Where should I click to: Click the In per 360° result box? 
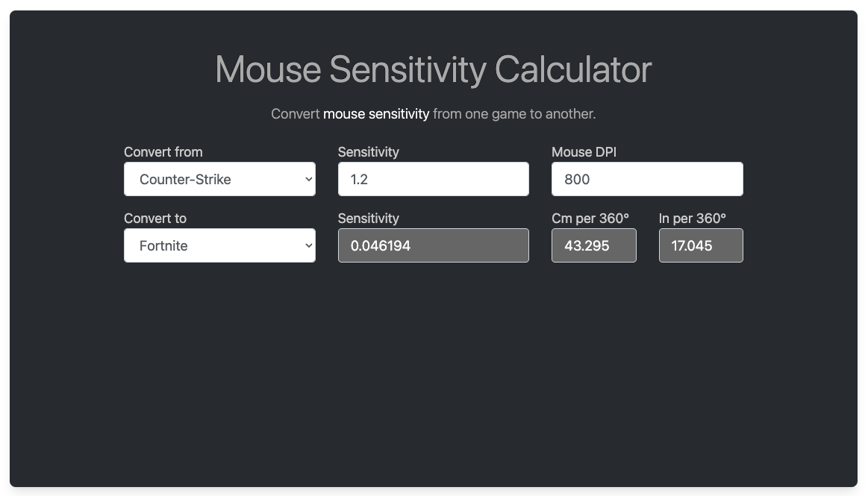[x=700, y=245]
